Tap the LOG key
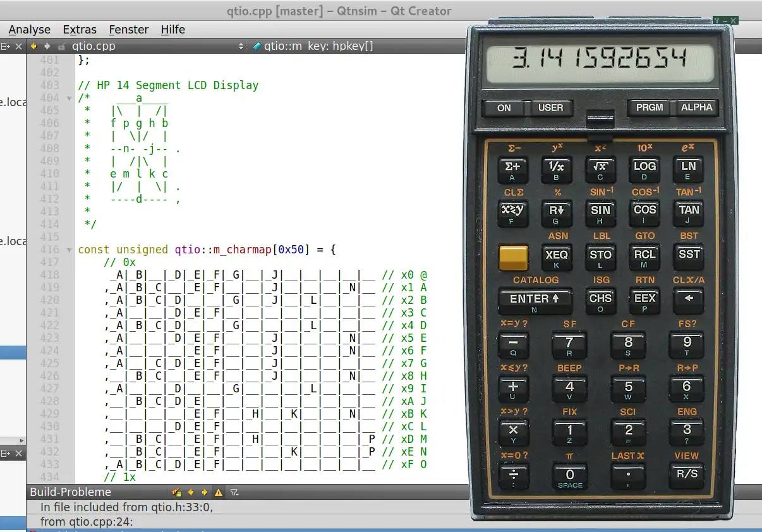This screenshot has height=532, width=762. [644, 171]
